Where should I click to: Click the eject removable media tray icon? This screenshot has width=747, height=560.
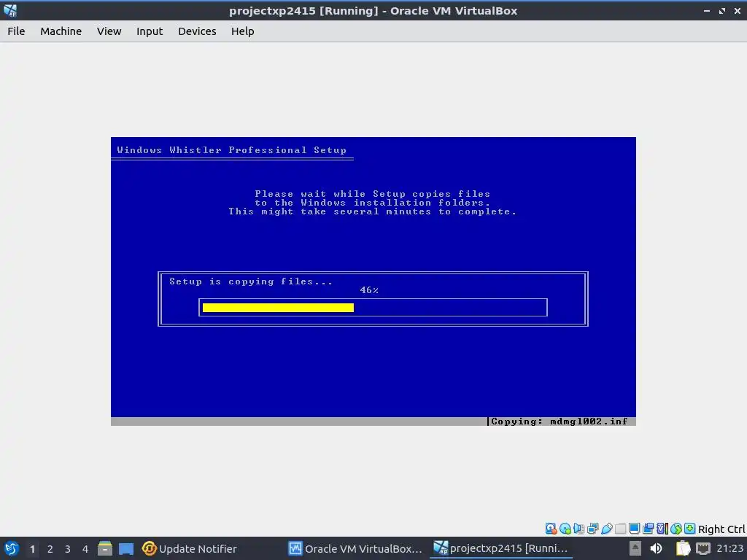635,548
